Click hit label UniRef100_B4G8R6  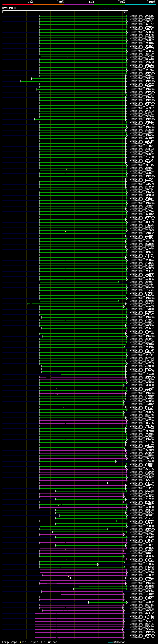pyautogui.click(x=142, y=407)
